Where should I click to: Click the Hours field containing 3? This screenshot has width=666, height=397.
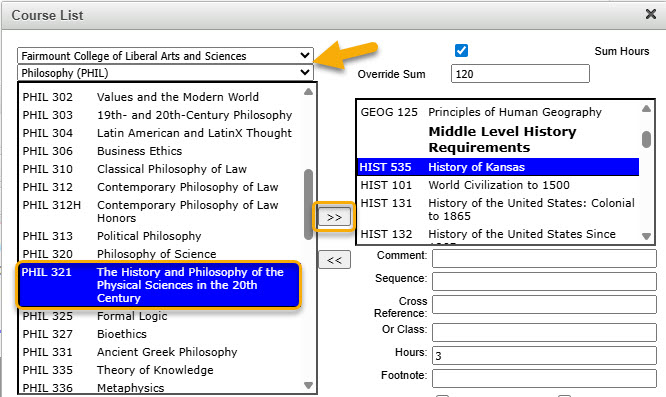pyautogui.click(x=544, y=355)
